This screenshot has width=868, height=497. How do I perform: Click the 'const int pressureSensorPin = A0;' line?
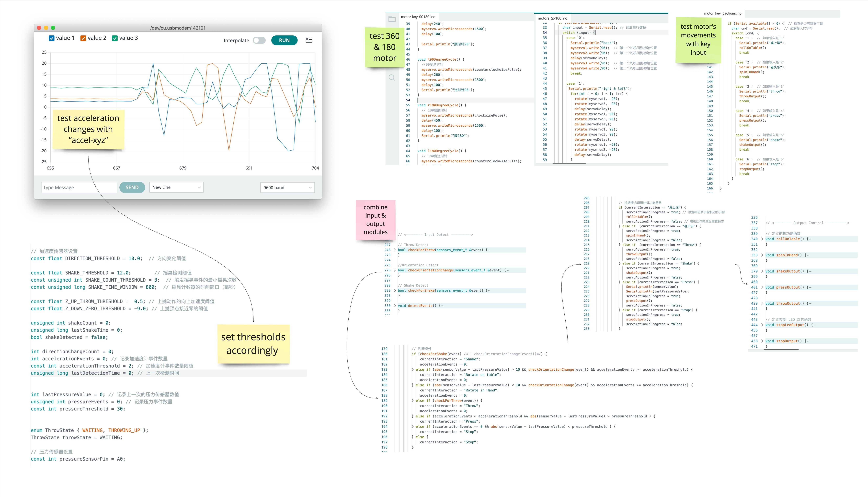coord(78,459)
